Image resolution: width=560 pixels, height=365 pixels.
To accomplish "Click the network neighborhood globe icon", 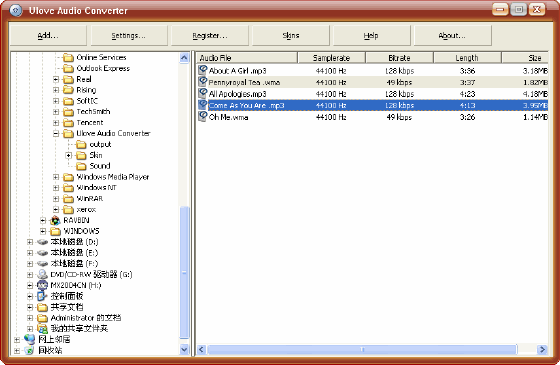I will (29, 339).
